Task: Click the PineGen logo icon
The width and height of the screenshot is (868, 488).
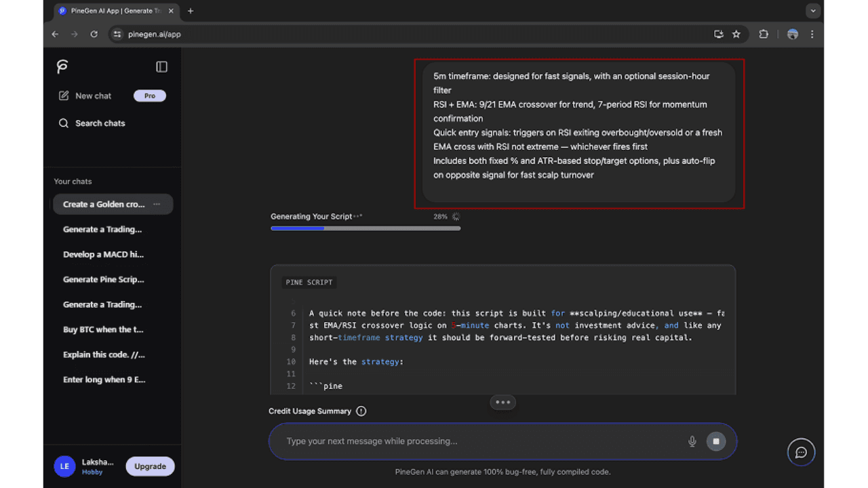Action: point(62,66)
